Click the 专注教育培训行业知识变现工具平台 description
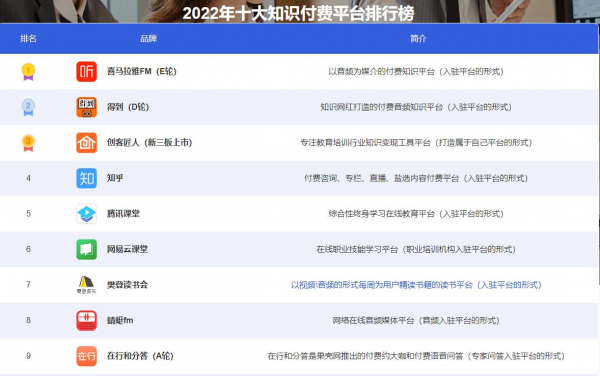The height and width of the screenshot is (376, 600). [416, 143]
